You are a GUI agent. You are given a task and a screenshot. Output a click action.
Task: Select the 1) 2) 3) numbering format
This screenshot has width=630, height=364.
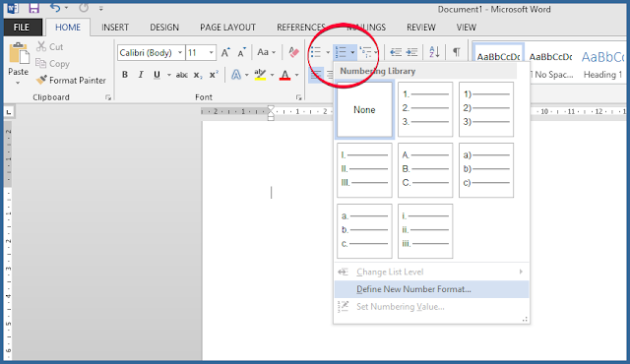point(486,109)
